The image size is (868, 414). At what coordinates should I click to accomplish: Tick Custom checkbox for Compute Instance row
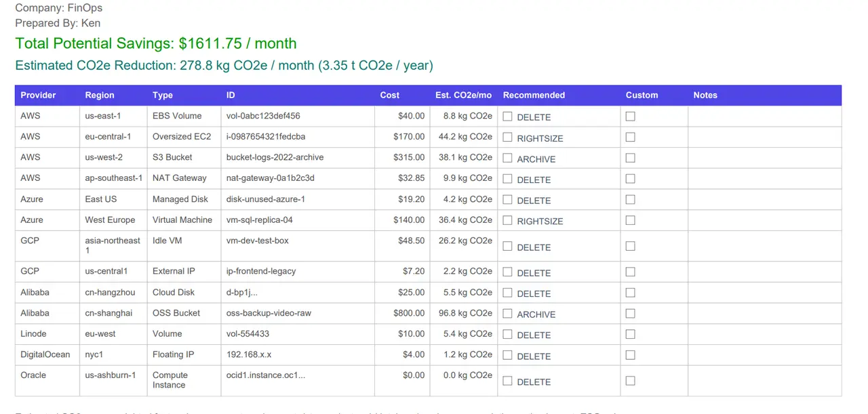click(x=630, y=381)
